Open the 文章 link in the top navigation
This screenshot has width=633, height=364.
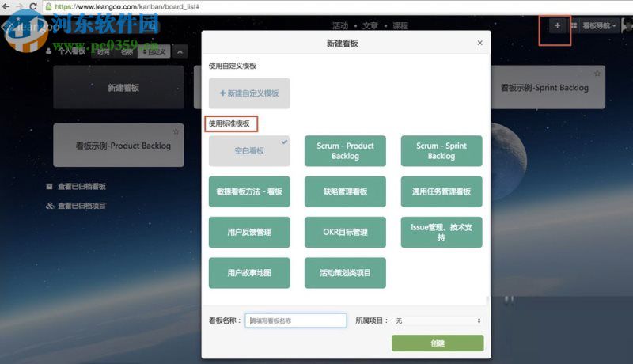(x=370, y=26)
